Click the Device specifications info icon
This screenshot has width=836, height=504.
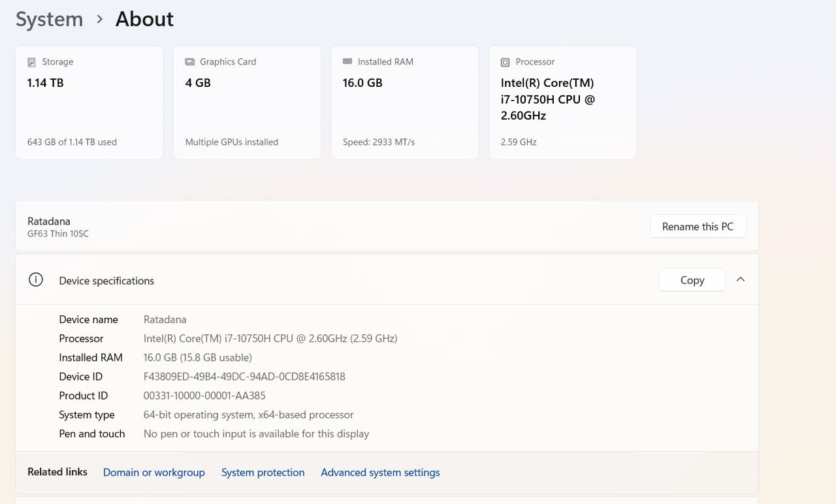pyautogui.click(x=36, y=280)
